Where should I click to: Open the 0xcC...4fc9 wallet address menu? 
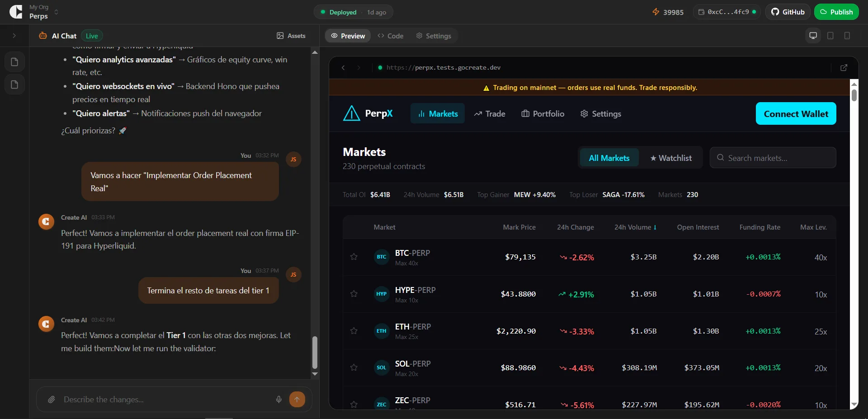[x=727, y=12]
